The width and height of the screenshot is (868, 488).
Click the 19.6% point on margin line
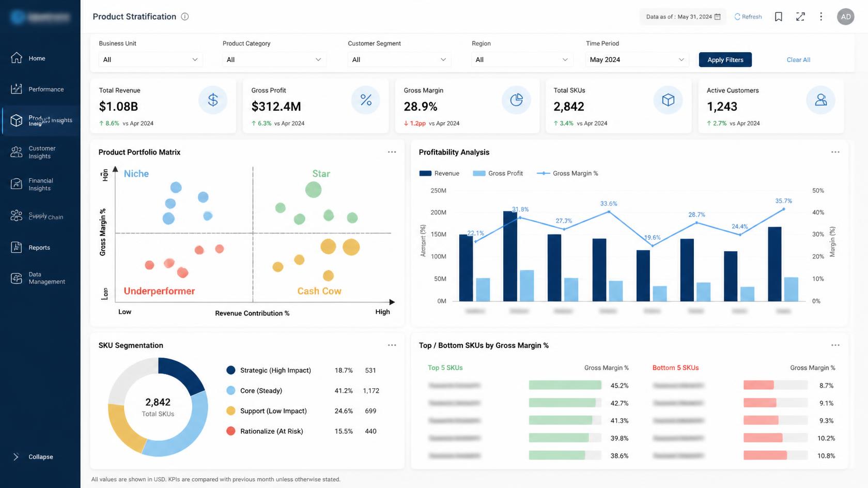pos(653,246)
